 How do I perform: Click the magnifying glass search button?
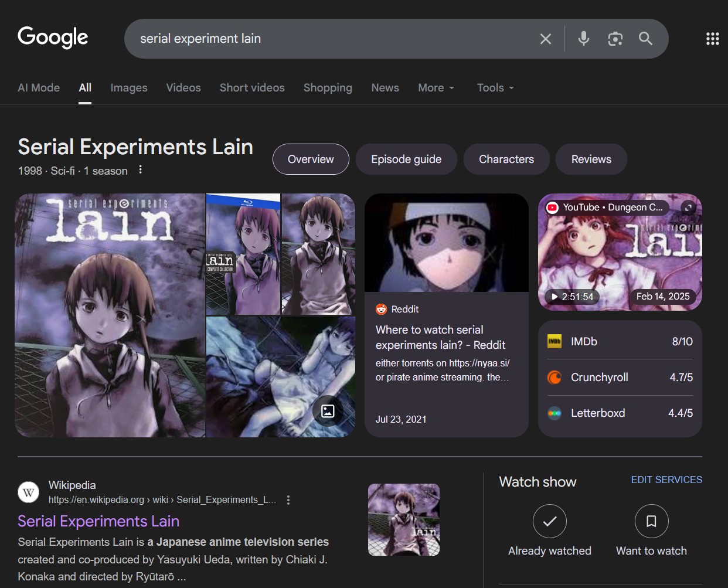coord(645,39)
